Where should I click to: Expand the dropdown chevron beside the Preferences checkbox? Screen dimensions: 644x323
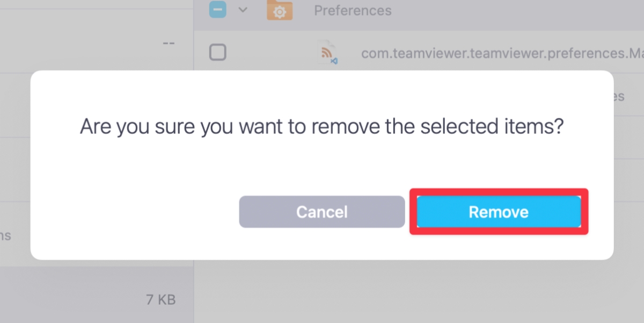coord(244,10)
